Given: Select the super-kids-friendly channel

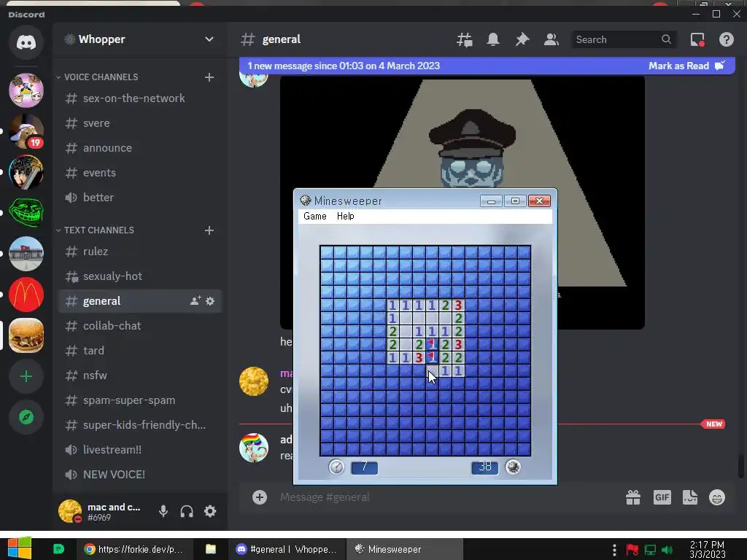Looking at the screenshot, I should (140, 425).
